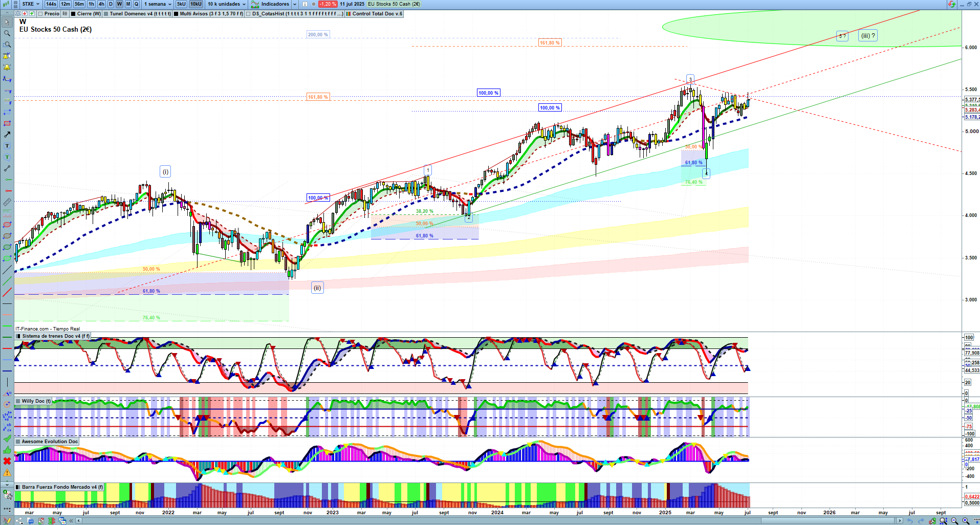The height and width of the screenshot is (525, 980).
Task: Toggle the gray recording dot
Action: (x=314, y=4)
